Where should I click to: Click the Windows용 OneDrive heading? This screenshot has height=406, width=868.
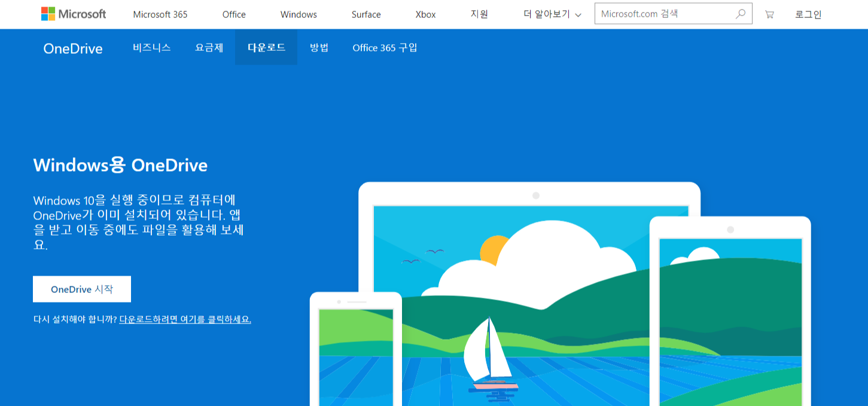tap(120, 165)
